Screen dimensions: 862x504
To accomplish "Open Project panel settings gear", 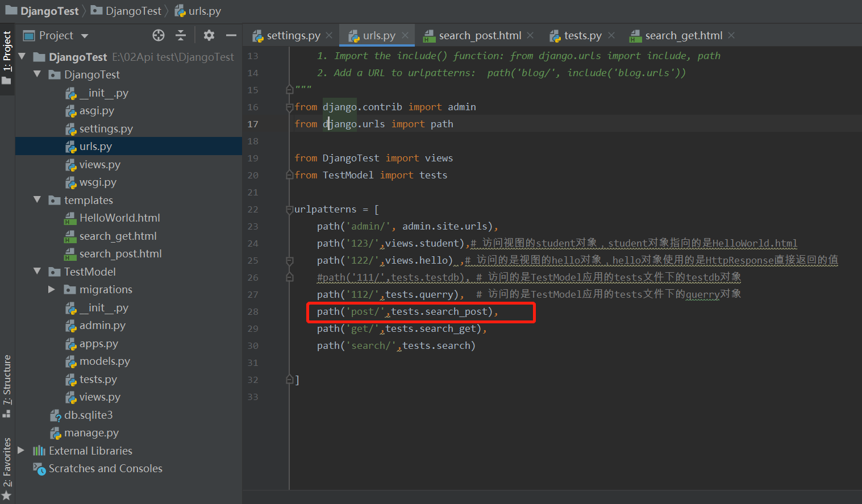I will tap(209, 35).
